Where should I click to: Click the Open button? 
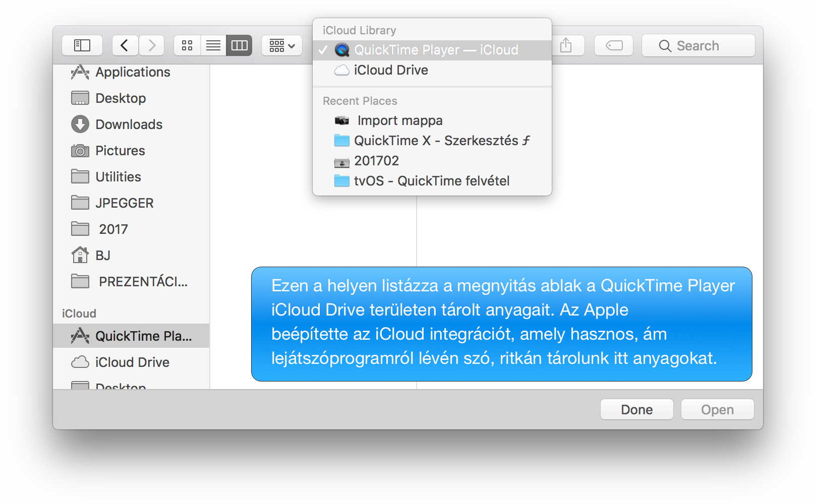(718, 409)
